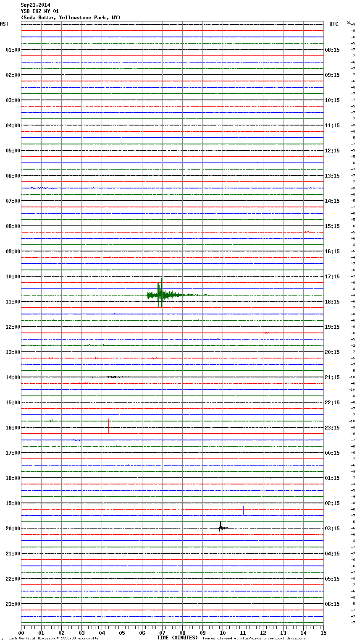The image size is (357, 644).
Task: Click the '10' minute tick label
Action: (223, 633)
